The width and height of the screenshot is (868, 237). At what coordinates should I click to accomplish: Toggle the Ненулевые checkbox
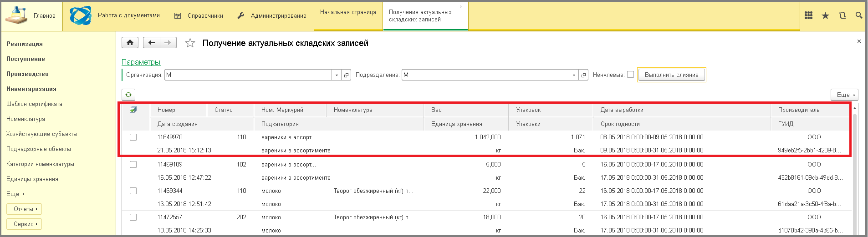(x=630, y=75)
